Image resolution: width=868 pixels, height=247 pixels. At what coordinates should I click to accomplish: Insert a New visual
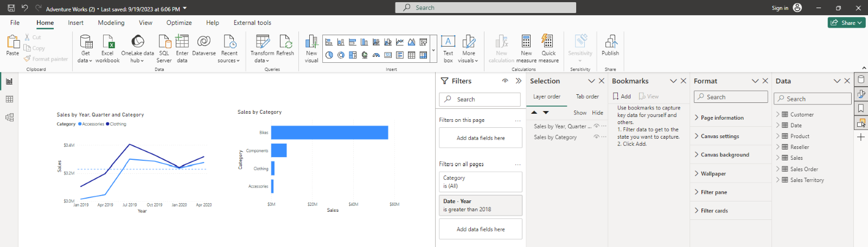click(311, 49)
